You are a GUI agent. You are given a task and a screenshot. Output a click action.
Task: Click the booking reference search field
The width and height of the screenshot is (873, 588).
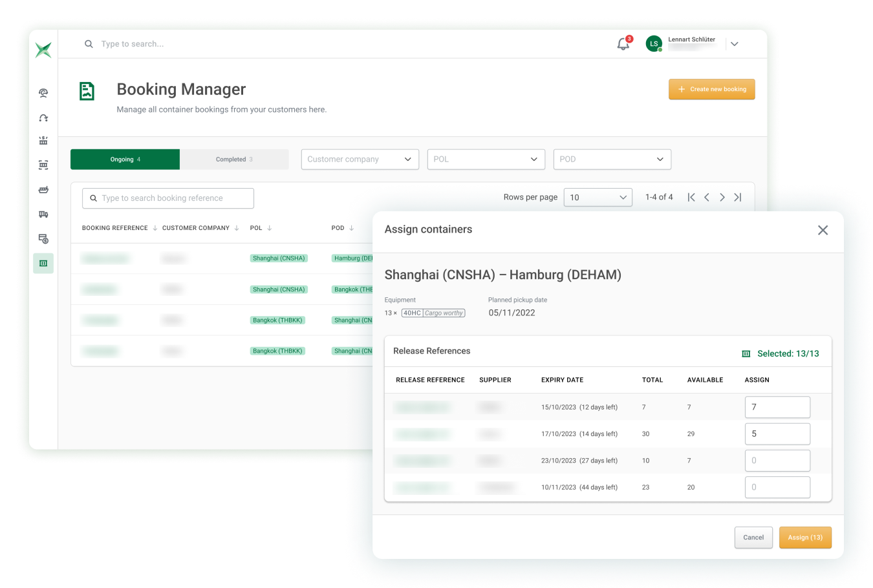[168, 198]
